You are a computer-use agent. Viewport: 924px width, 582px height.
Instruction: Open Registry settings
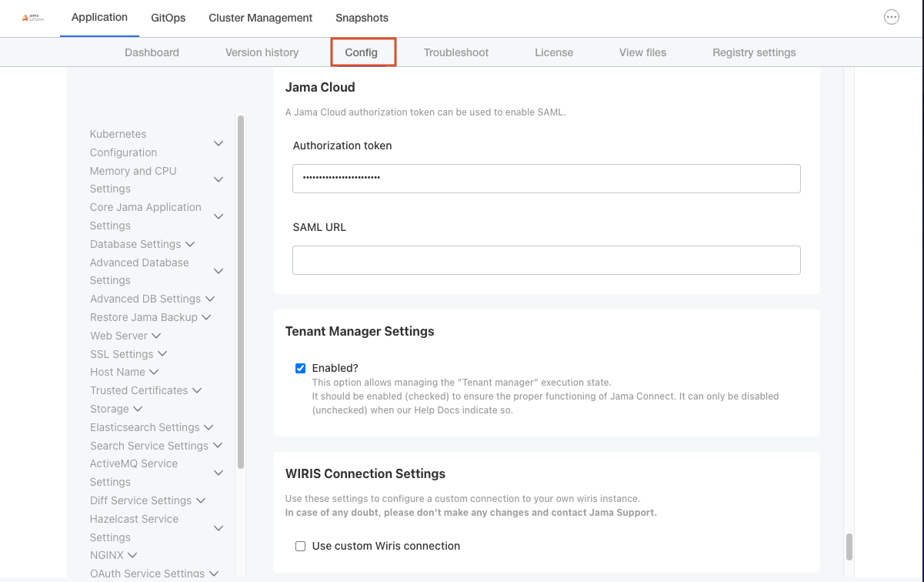point(754,52)
